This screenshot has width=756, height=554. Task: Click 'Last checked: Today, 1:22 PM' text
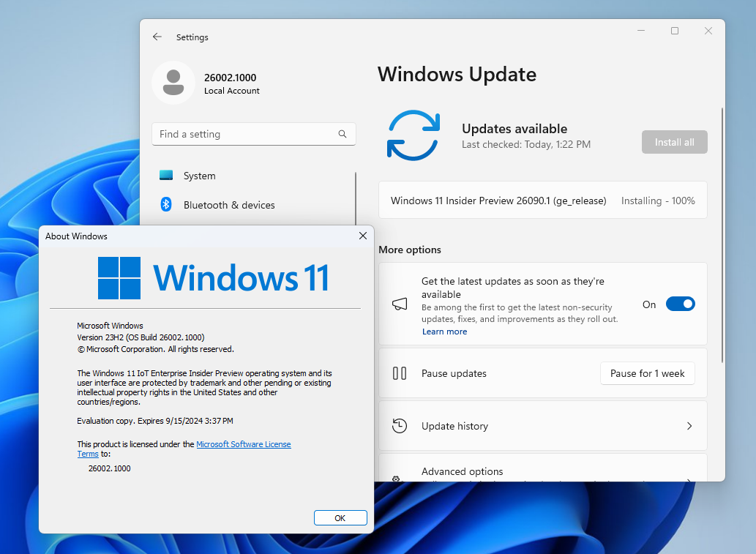pyautogui.click(x=526, y=144)
